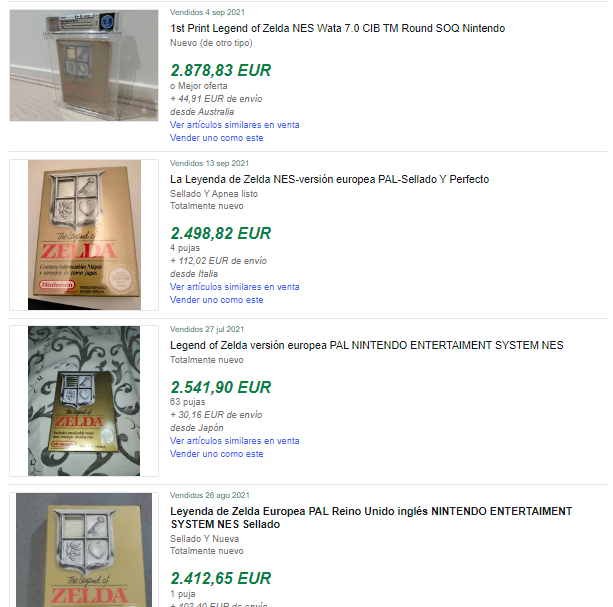The image size is (613, 607).
Task: Open '1st Print Legend of Zelda NES Wata' title
Action: [x=337, y=29]
